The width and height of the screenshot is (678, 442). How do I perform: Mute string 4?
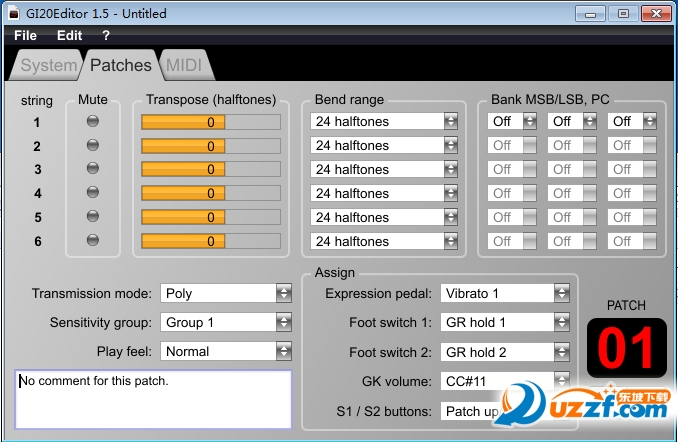tap(93, 192)
